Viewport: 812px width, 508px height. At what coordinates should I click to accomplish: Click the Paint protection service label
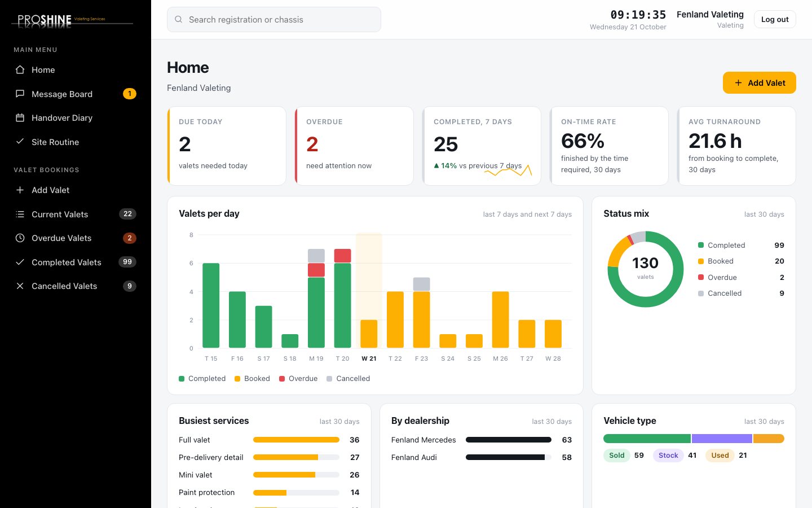click(x=206, y=492)
